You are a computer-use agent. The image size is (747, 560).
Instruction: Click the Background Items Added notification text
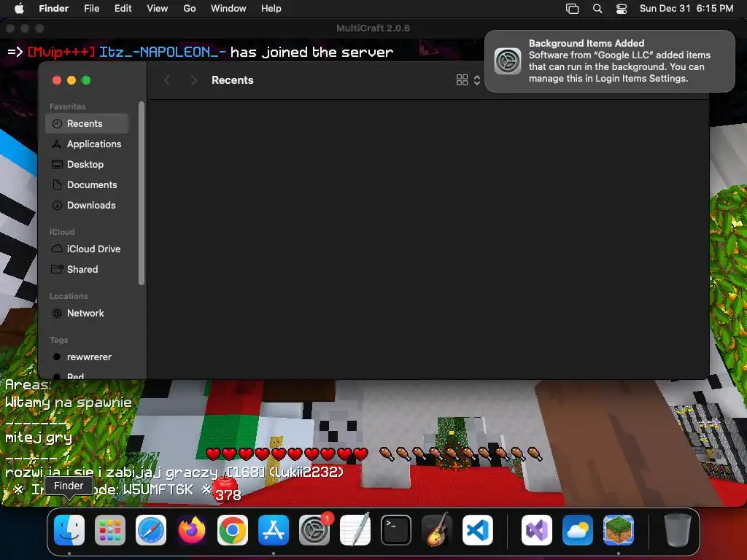pos(619,61)
